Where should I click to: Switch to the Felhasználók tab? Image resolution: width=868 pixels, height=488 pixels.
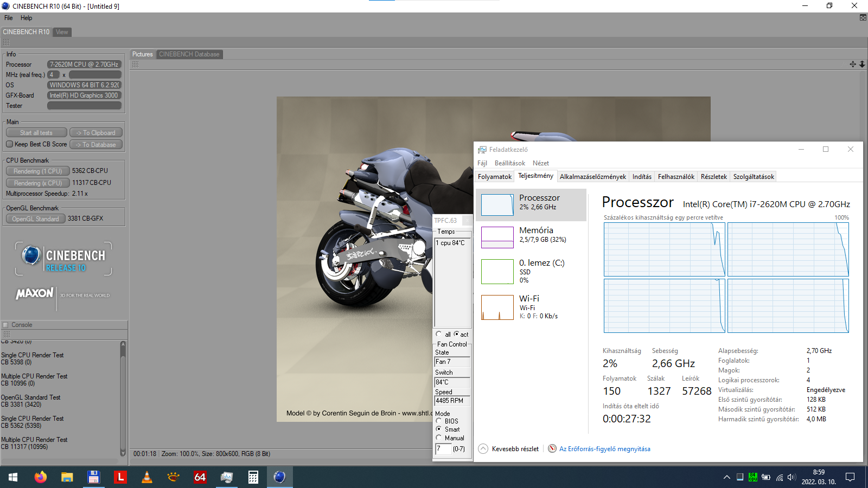(676, 177)
